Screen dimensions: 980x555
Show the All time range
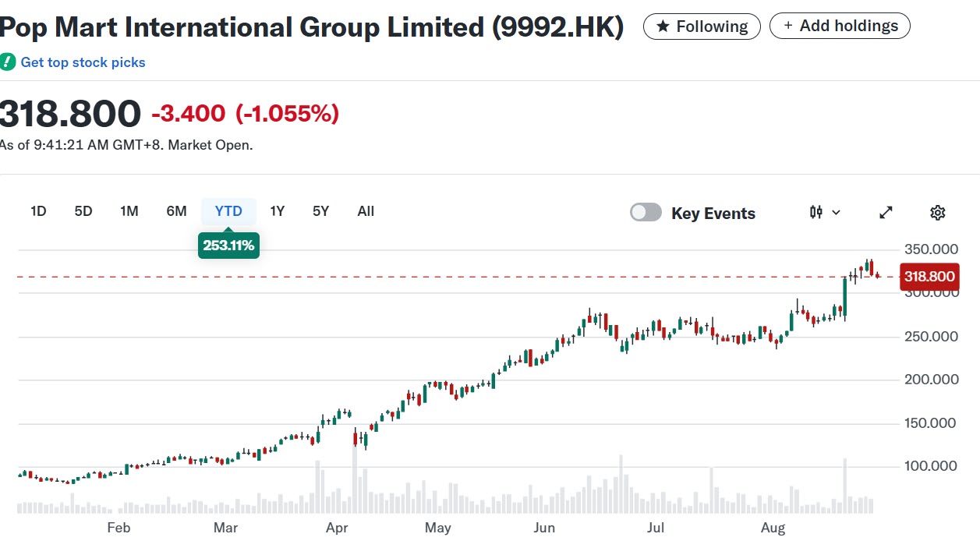[366, 211]
